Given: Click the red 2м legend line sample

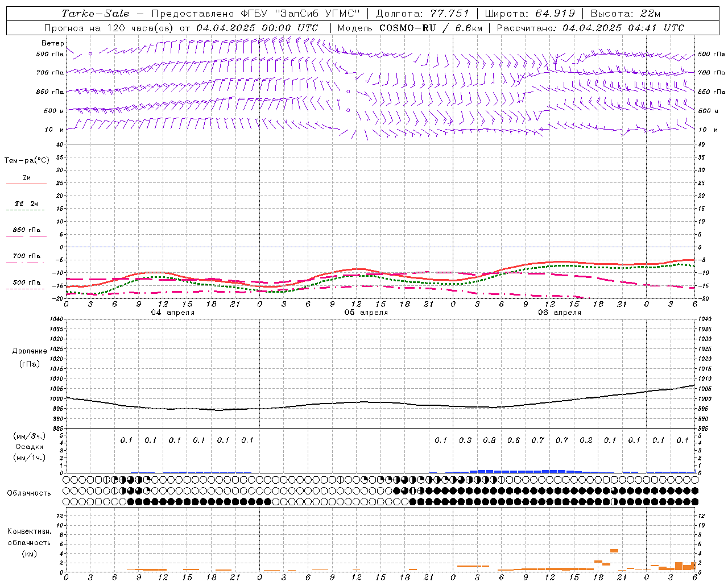Looking at the screenshot, I should pyautogui.click(x=26, y=184).
